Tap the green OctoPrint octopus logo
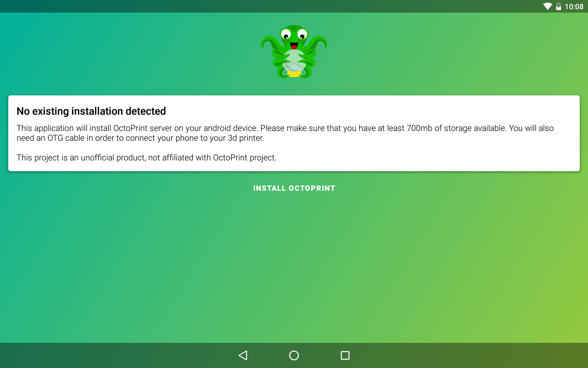 [294, 52]
